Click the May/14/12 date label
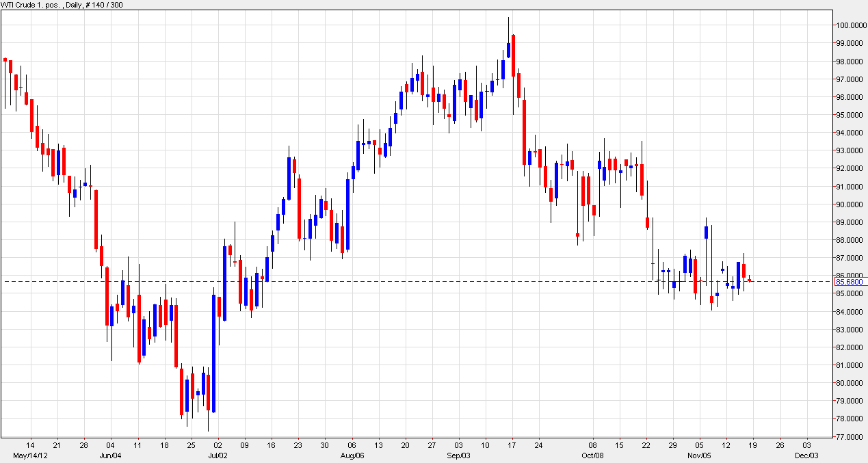This screenshot has width=868, height=463. 30,455
